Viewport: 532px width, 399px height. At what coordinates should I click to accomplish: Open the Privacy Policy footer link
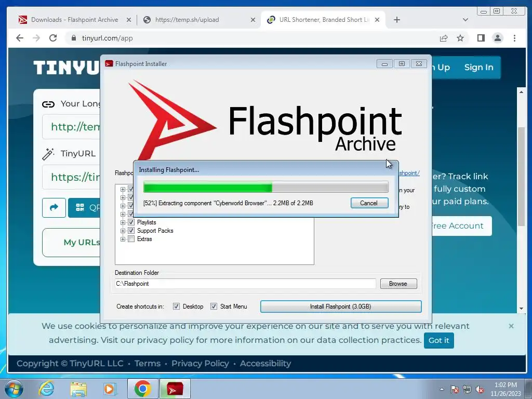coord(200,363)
